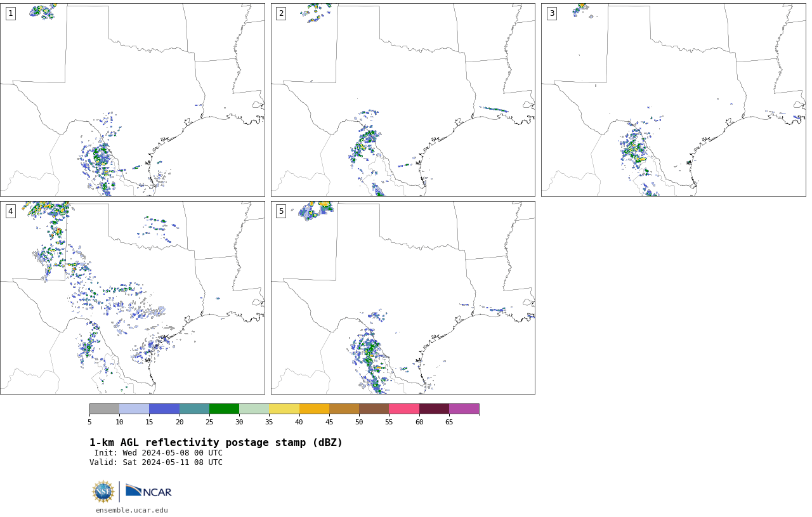Click the NCAR logo
Screen dimensions: 812x517
point(148,491)
